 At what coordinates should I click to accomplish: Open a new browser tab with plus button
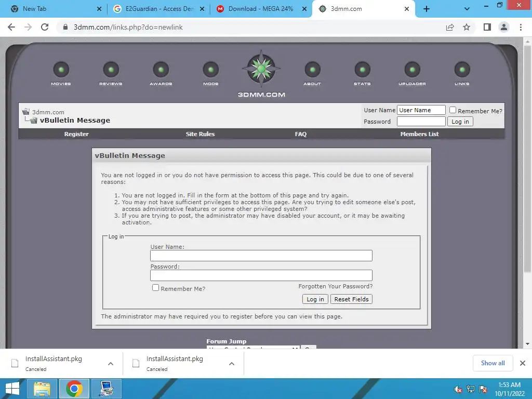[427, 9]
